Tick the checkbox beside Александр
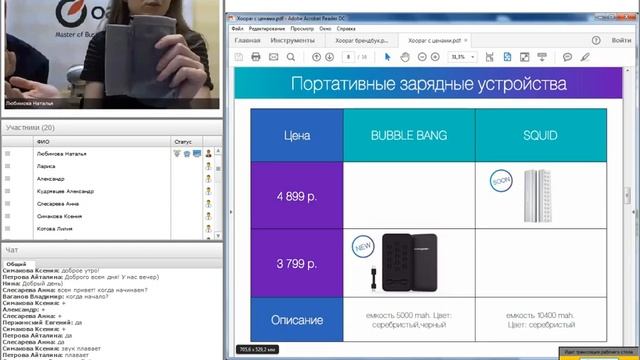The image size is (640, 360). pos(8,178)
